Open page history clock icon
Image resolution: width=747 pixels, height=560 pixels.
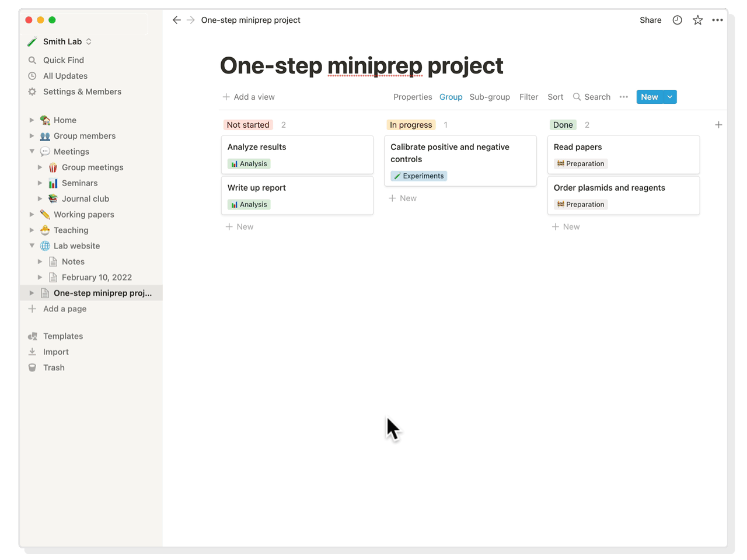pyautogui.click(x=677, y=20)
